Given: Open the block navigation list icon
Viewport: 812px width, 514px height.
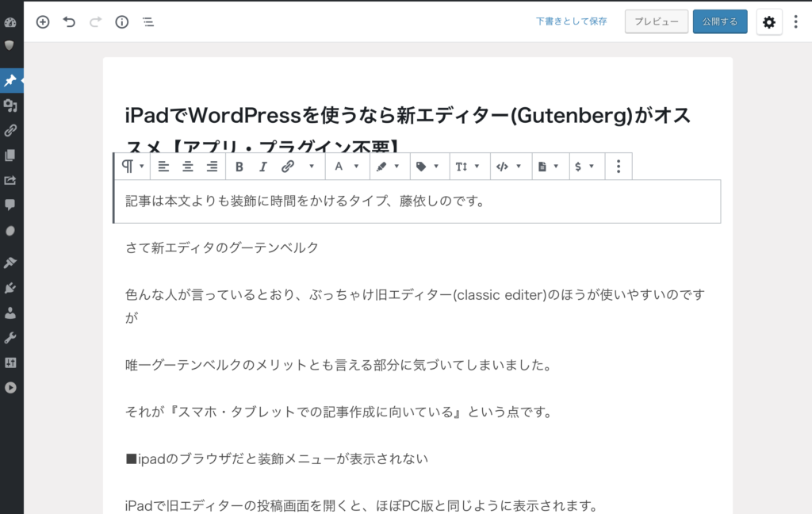Looking at the screenshot, I should pos(148,21).
